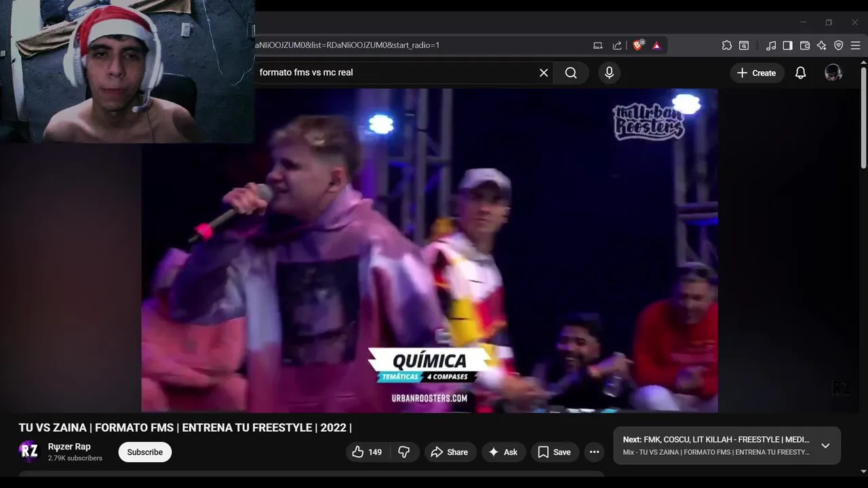Screen dimensions: 868x488
Task: Start voice search with the microphone
Action: (609, 73)
